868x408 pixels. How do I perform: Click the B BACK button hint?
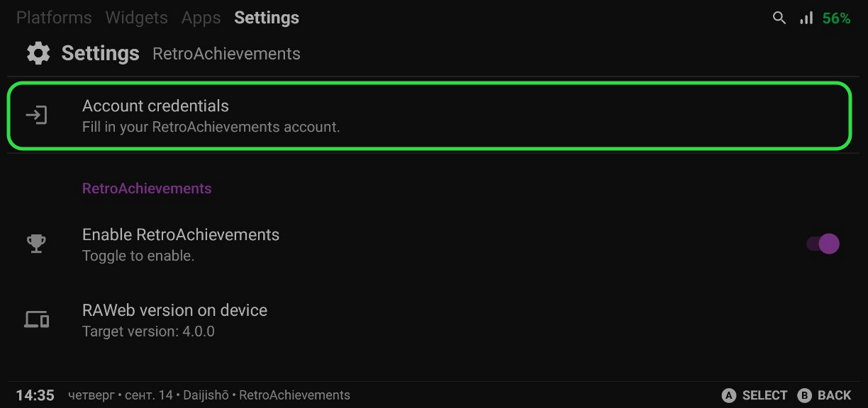[x=824, y=395]
